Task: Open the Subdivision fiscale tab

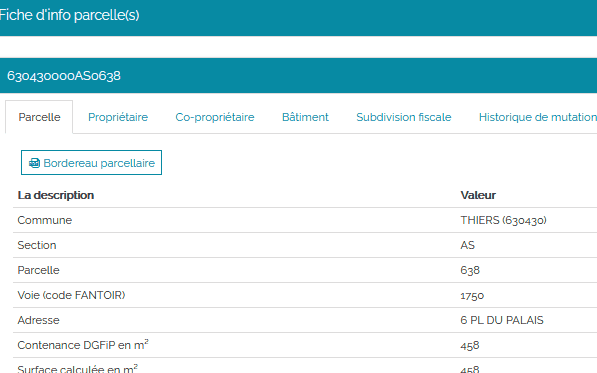Action: point(404,117)
